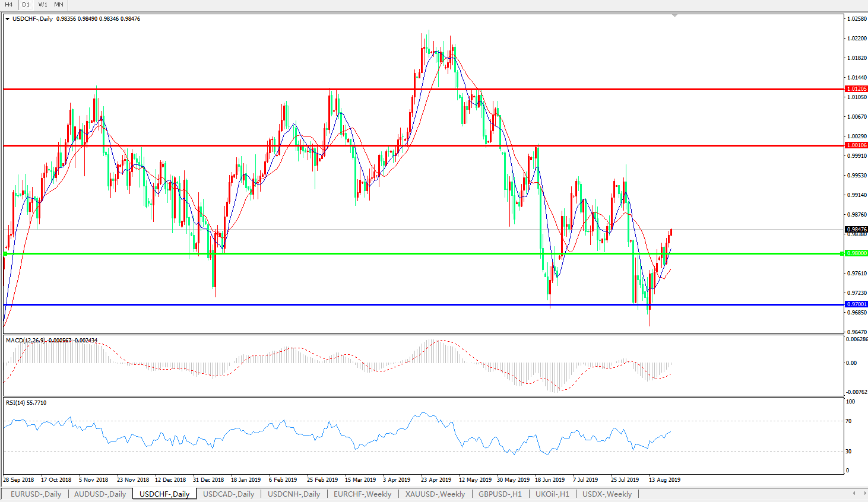Open the UKOil-,H1 chart tab
Screen dimensions: 868x502
pos(552,494)
